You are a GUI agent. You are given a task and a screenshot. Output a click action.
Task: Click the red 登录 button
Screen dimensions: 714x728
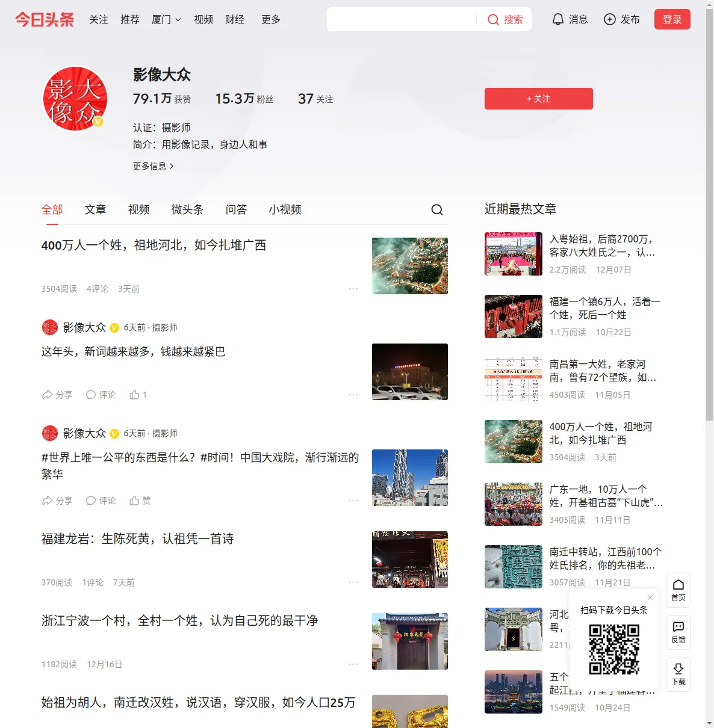tap(672, 19)
